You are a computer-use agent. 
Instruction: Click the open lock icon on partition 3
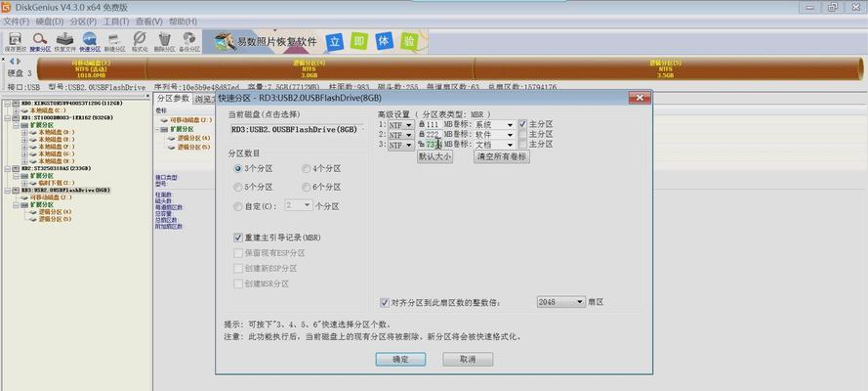point(422,144)
